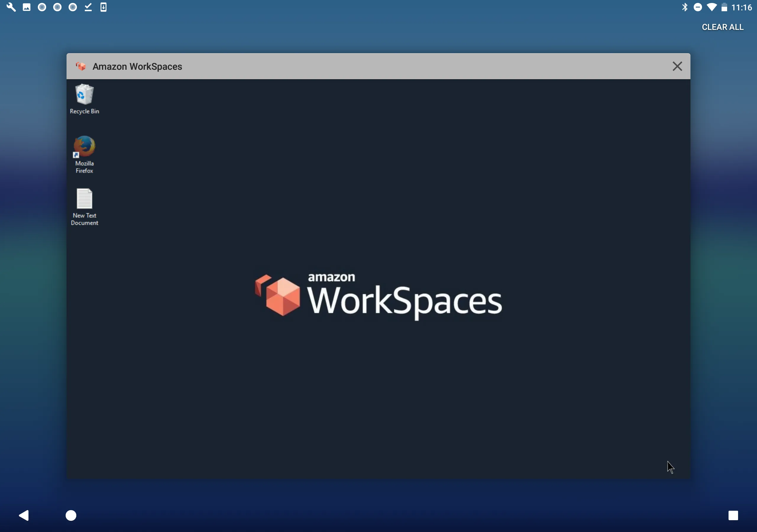Press the Android Back button
The image size is (757, 532).
24,515
